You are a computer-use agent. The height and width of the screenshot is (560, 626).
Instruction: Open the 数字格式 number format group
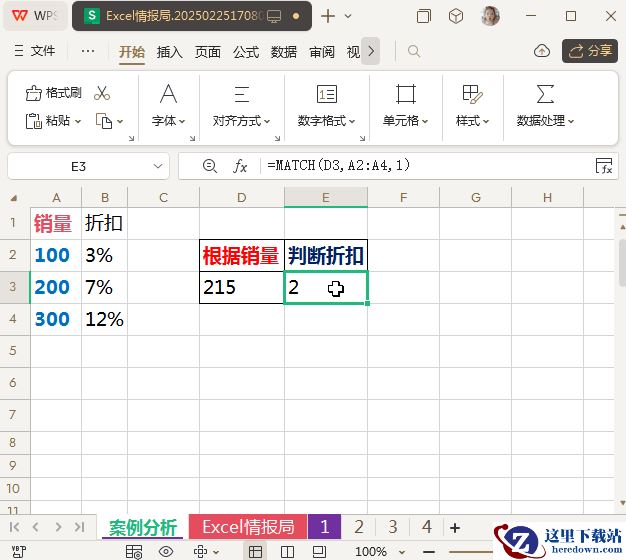326,105
